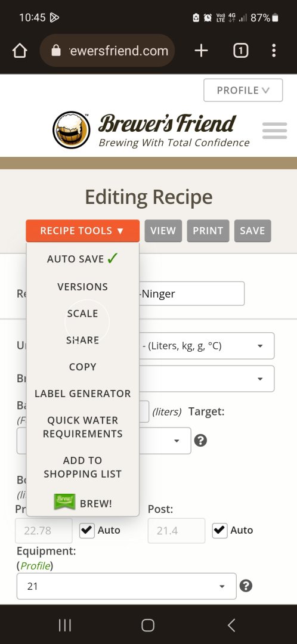Viewport: 297px width, 644px height.
Task: Toggle the Post boil Auto checkbox
Action: click(219, 530)
